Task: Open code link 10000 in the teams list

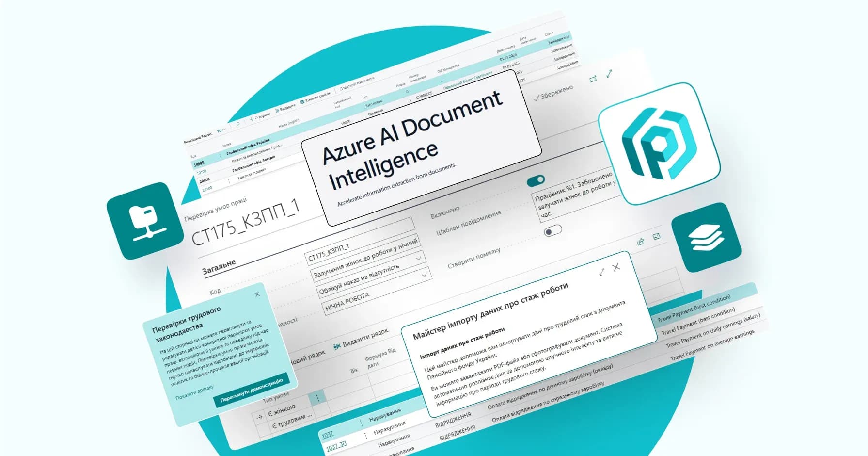Action: [199, 164]
